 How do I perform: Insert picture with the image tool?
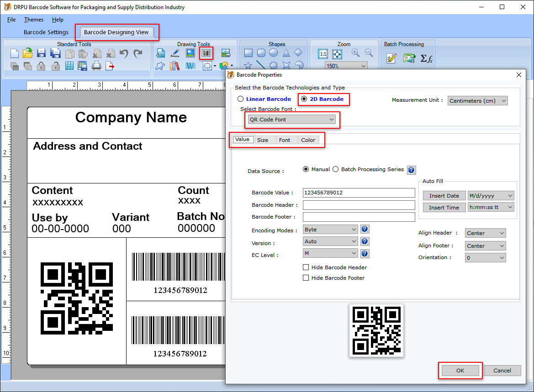[190, 53]
